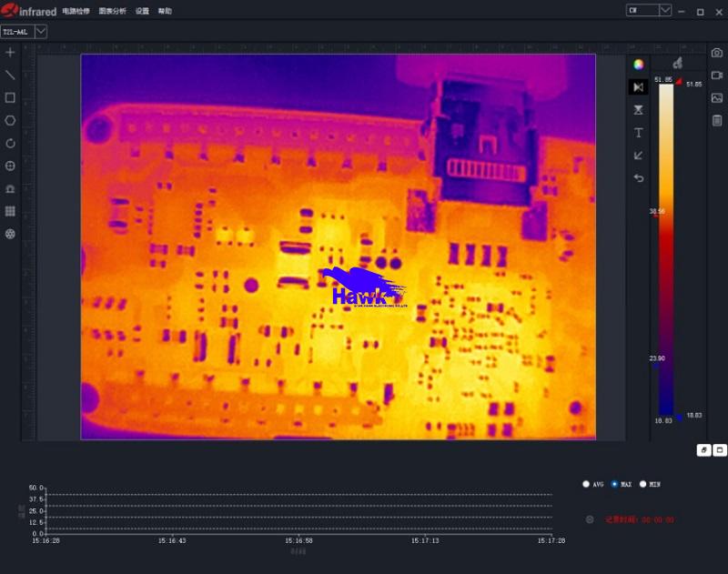Click the horizontal mirror flip icon
728x574 pixels.
coord(639,86)
